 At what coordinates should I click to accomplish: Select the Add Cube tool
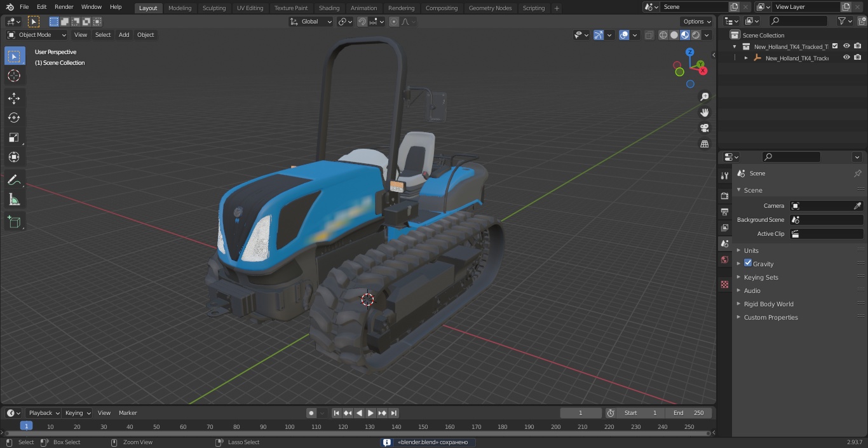pos(14,222)
